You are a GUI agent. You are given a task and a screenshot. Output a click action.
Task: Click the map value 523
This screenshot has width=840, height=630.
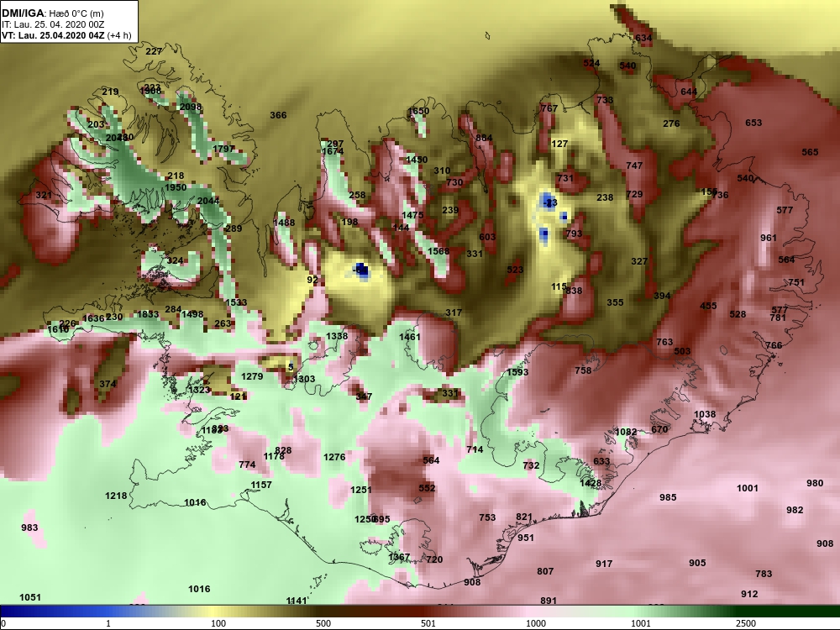[x=515, y=270]
